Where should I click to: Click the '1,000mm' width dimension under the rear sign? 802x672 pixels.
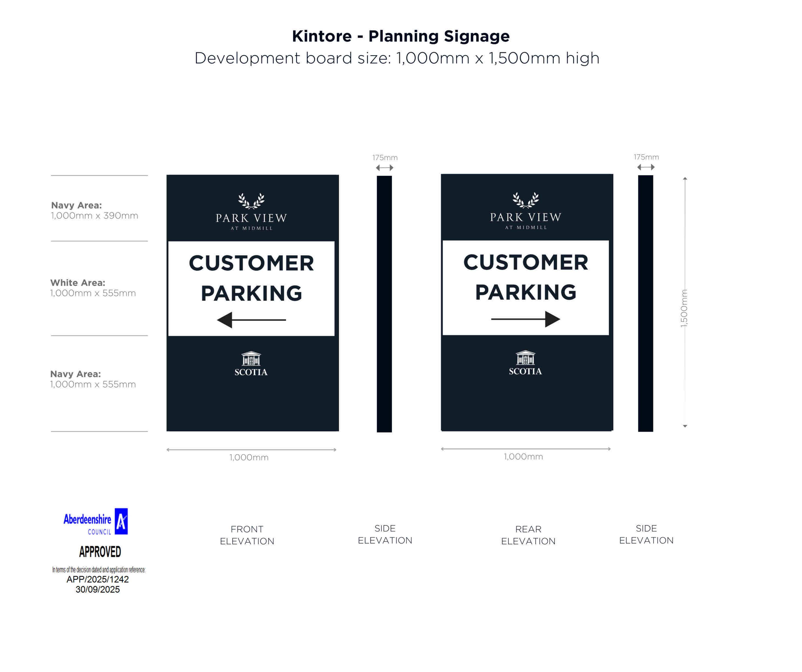click(x=523, y=456)
